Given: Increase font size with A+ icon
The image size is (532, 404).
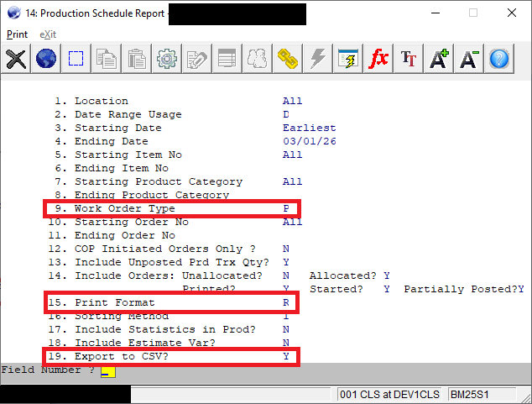Looking at the screenshot, I should click(x=439, y=59).
